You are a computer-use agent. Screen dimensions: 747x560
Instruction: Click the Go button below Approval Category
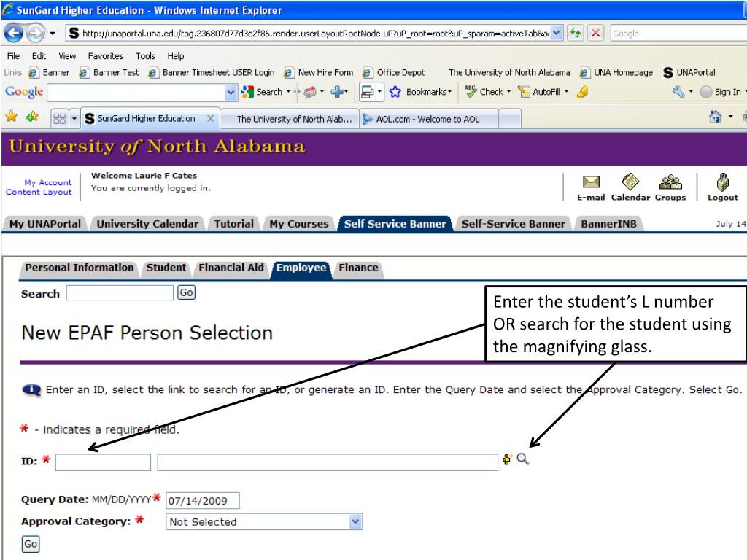(31, 544)
